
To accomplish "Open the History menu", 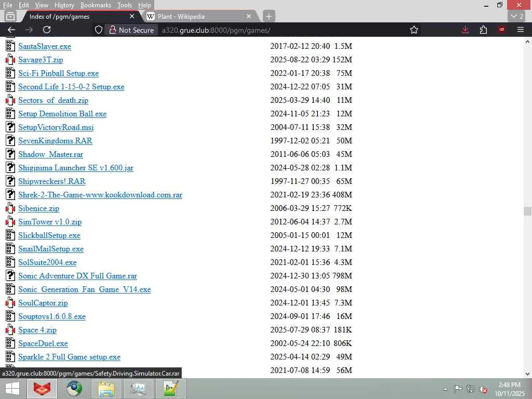I will 64,5.
